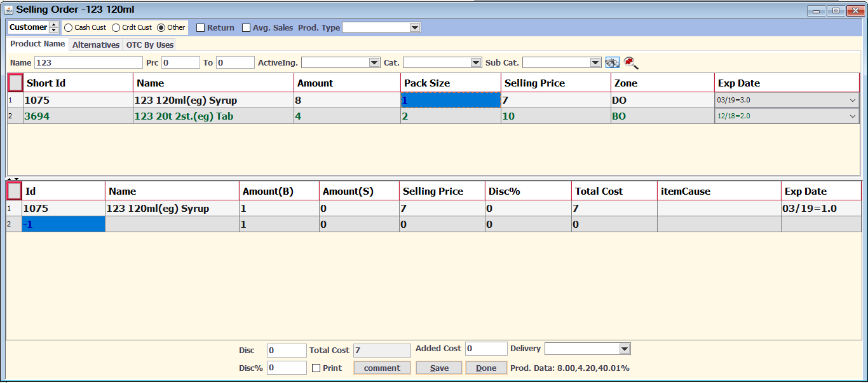Click the Name search input field
Viewport: 868px width, 383px height.
(88, 62)
